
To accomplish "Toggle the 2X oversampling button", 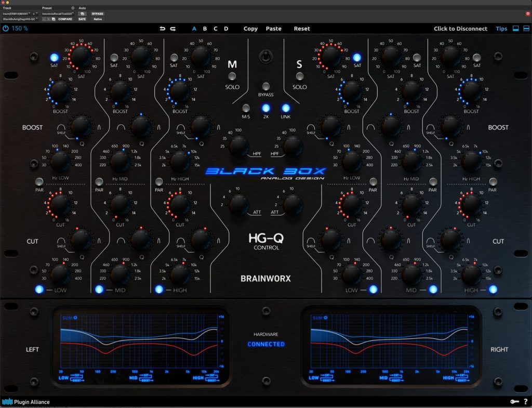I will pos(266,108).
